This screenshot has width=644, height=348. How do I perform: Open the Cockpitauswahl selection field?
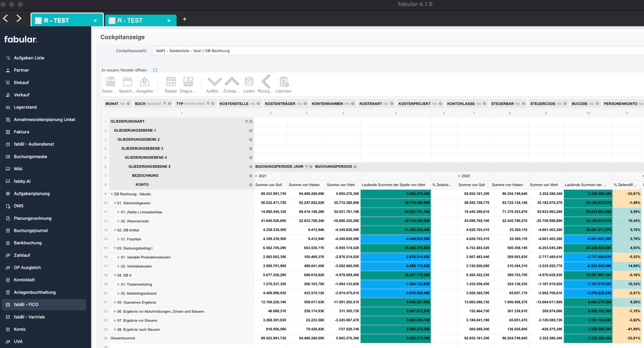point(396,51)
